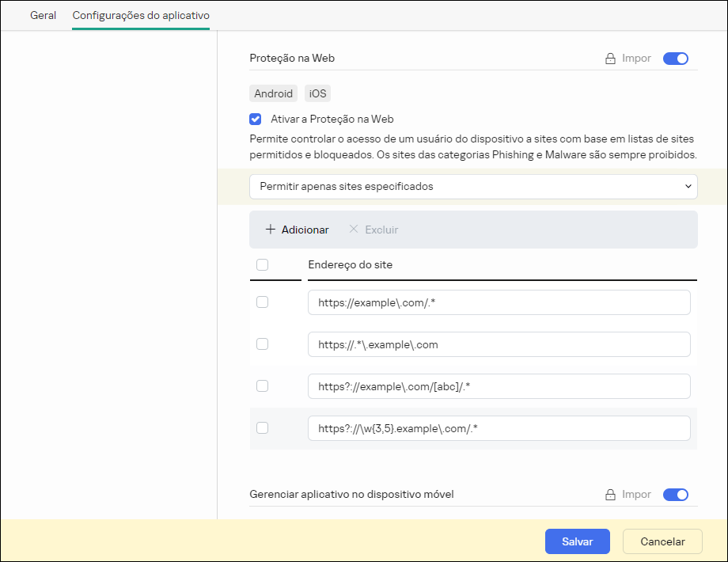Tick checkbox of the [abc] site row
728x562 pixels.
(x=263, y=386)
